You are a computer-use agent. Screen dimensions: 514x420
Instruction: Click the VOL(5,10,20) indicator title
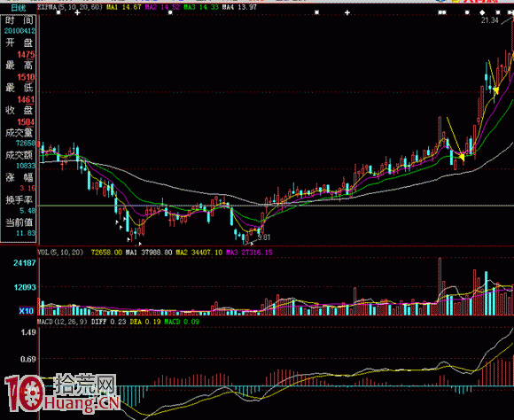(60, 253)
